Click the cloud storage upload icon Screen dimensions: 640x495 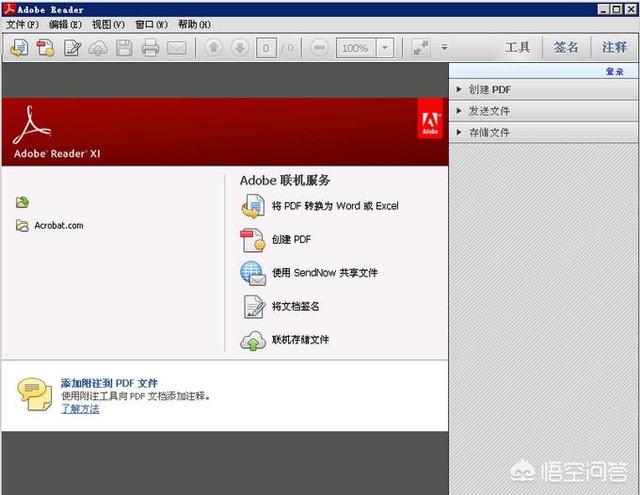pyautogui.click(x=253, y=341)
